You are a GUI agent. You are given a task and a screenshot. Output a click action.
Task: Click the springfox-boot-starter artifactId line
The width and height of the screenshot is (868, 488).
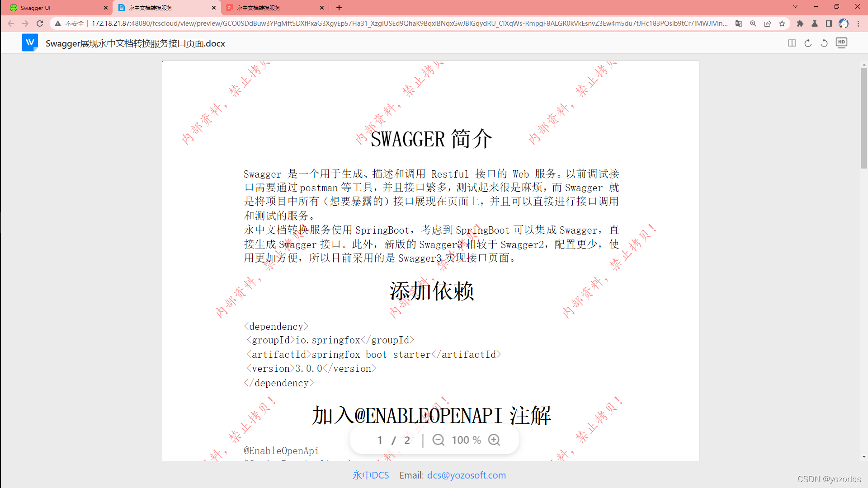373,355
